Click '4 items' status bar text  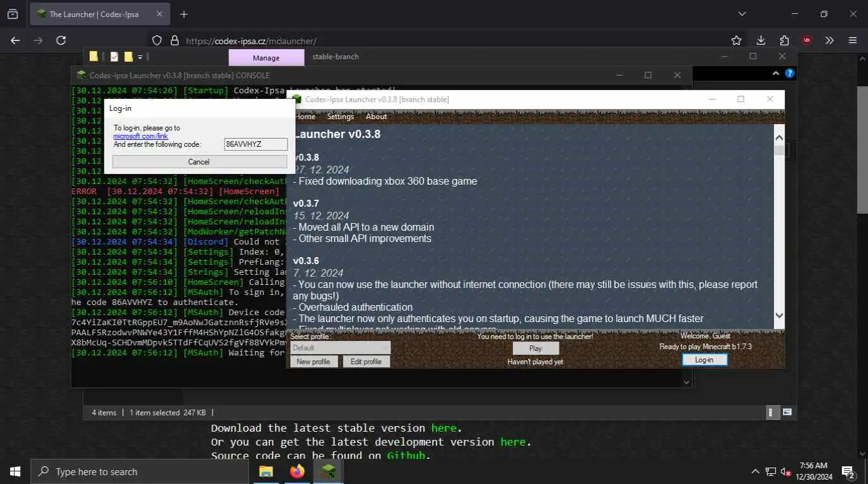(x=104, y=413)
